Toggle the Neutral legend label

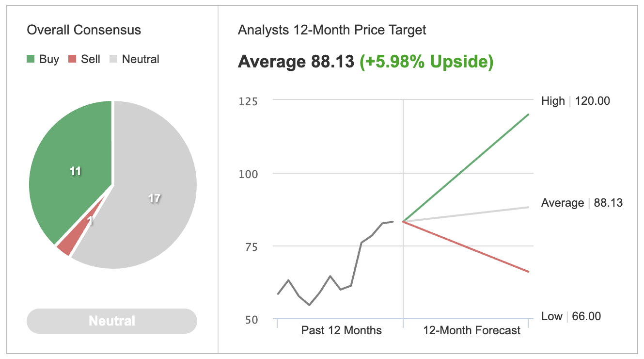point(141,59)
